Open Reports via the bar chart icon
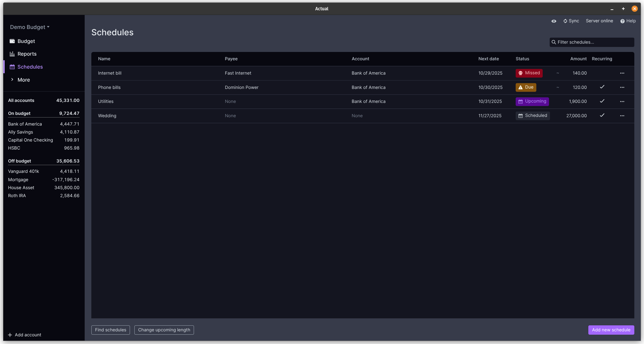The width and height of the screenshot is (644, 344). coord(12,54)
